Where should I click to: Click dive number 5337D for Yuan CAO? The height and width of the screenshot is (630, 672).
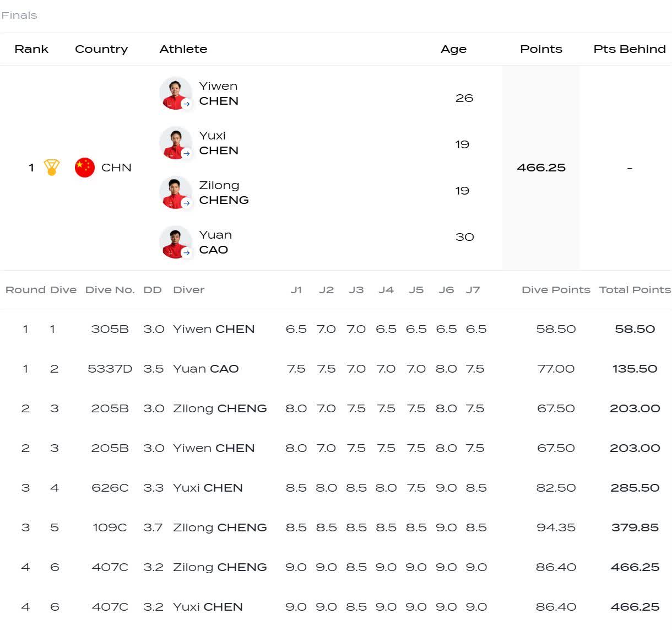110,369
